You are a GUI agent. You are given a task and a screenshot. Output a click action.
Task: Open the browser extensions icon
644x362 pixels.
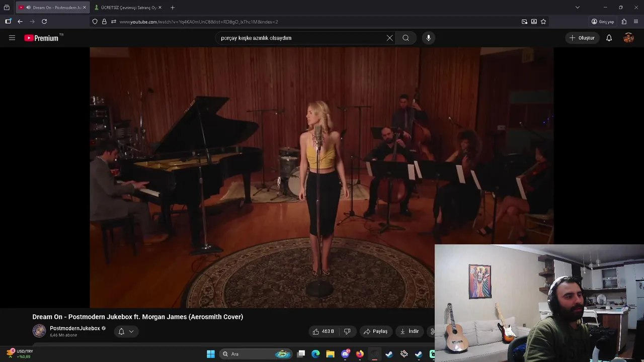[624, 22]
